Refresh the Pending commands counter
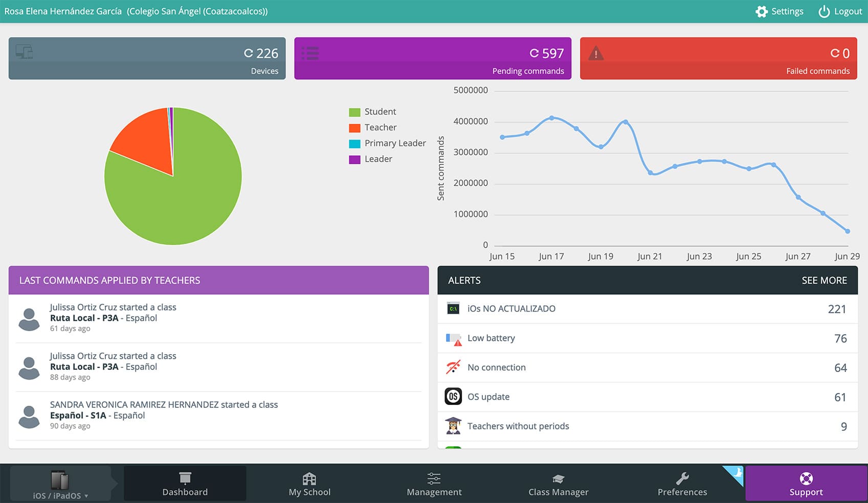Viewport: 868px width, 503px height. click(x=534, y=53)
